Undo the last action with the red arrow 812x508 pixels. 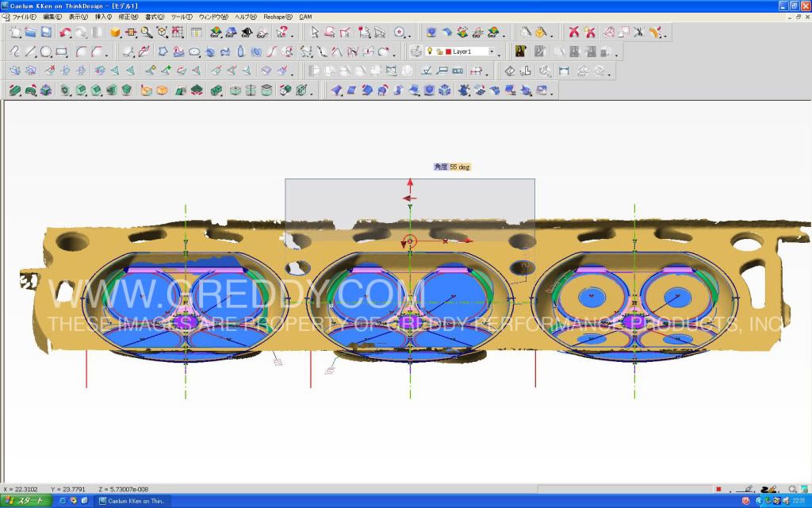pyautogui.click(x=65, y=32)
